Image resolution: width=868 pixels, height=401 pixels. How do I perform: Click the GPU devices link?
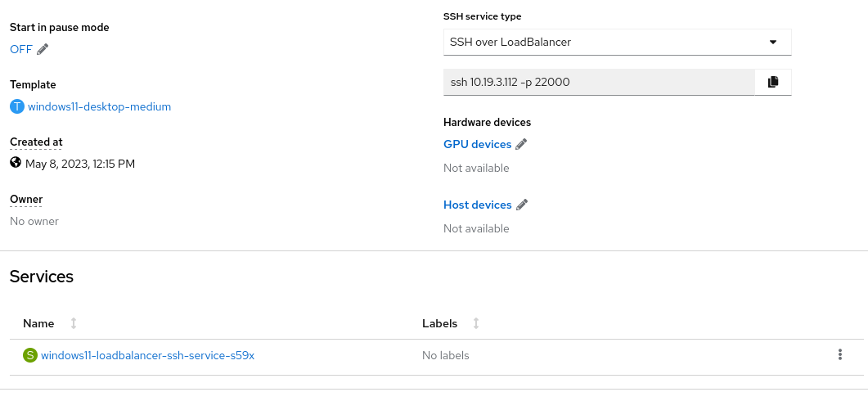477,145
